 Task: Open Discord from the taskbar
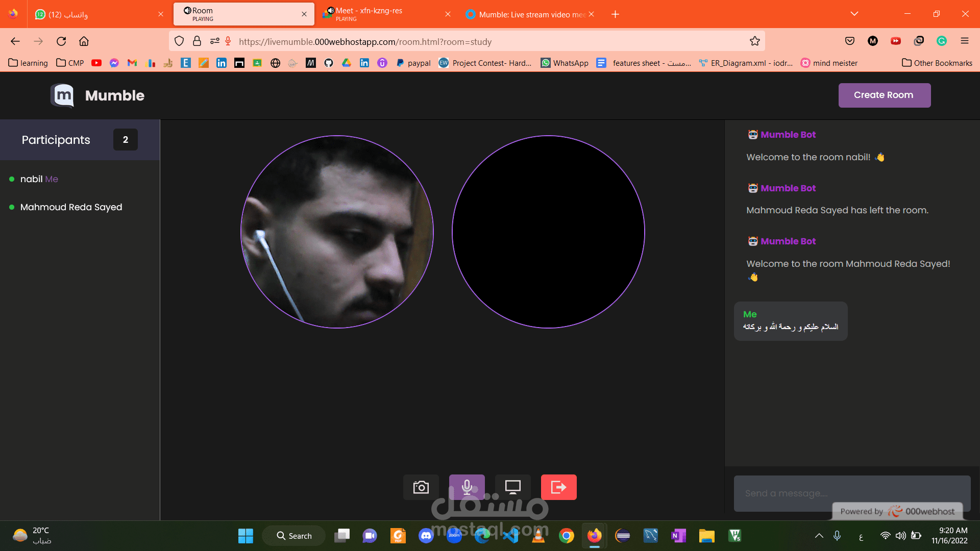(x=426, y=536)
